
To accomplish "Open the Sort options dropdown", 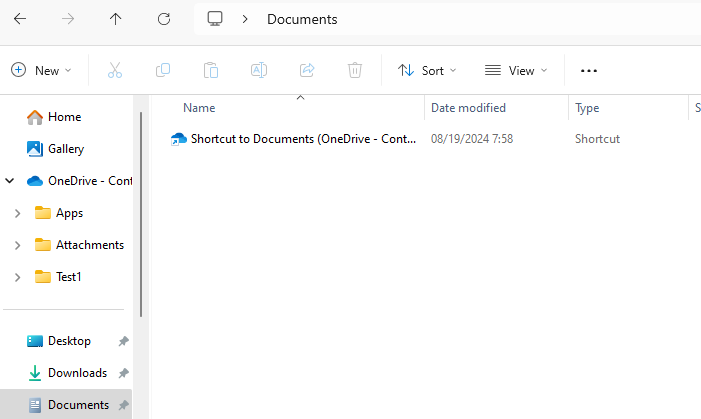I will click(427, 71).
